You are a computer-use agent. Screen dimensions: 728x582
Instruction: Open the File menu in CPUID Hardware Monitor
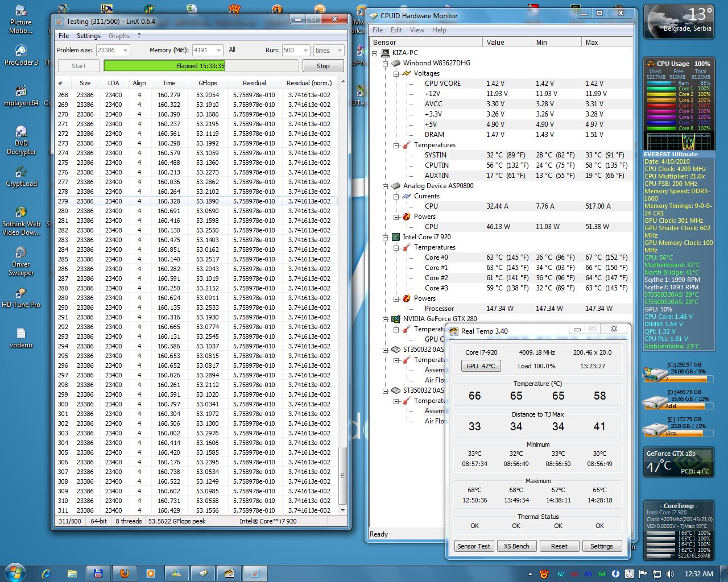[x=378, y=30]
